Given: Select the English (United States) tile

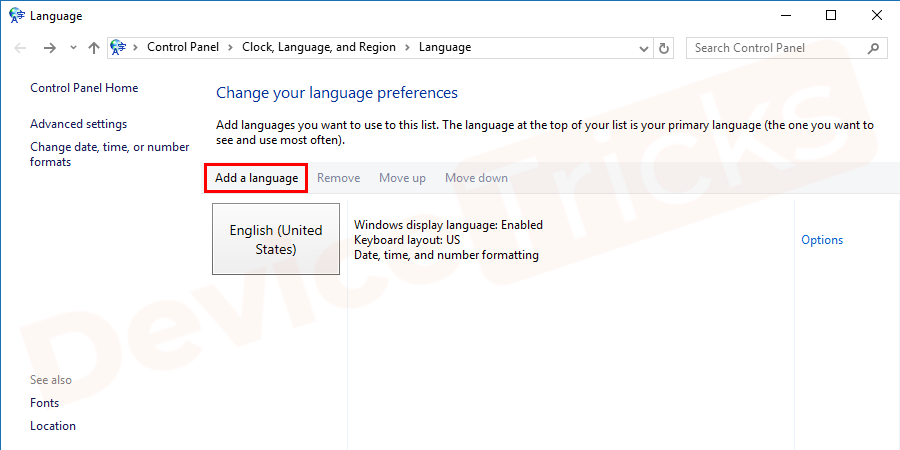Looking at the screenshot, I should click(276, 239).
